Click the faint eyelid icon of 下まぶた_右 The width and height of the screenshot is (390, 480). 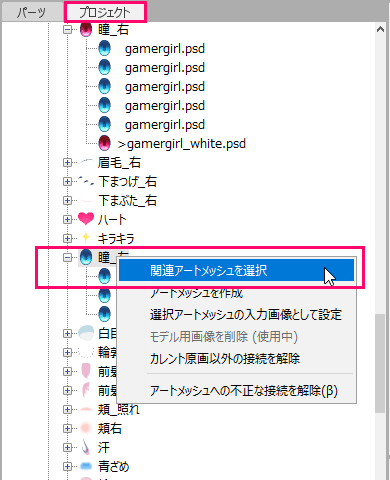[86, 201]
